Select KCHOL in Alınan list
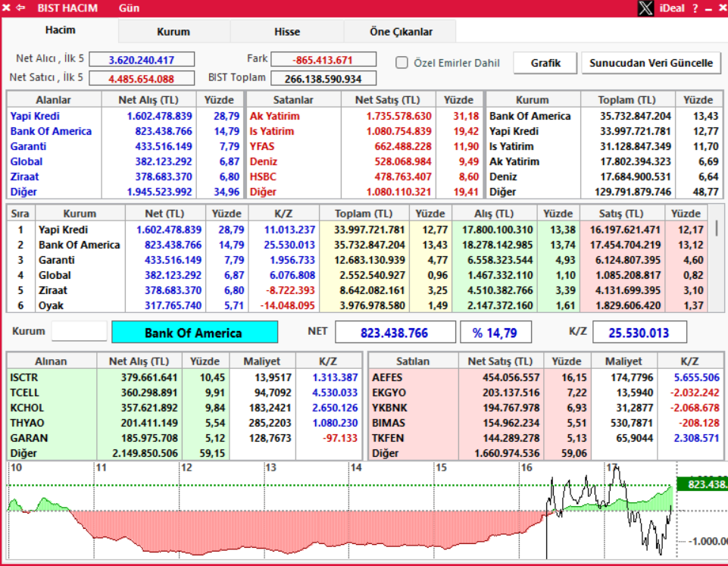Viewport: 728px width, 566px height. 27,408
